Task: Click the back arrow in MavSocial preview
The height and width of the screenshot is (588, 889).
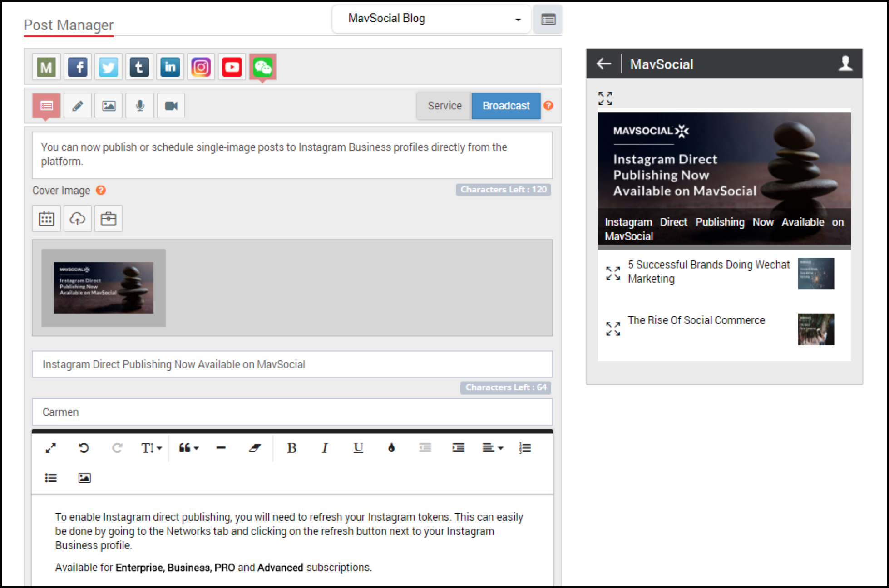Action: (x=603, y=64)
